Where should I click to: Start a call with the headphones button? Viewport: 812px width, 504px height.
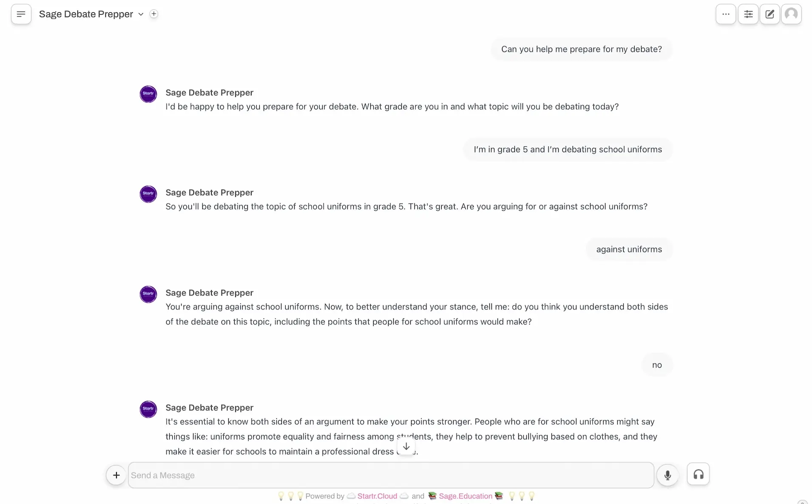pos(698,474)
